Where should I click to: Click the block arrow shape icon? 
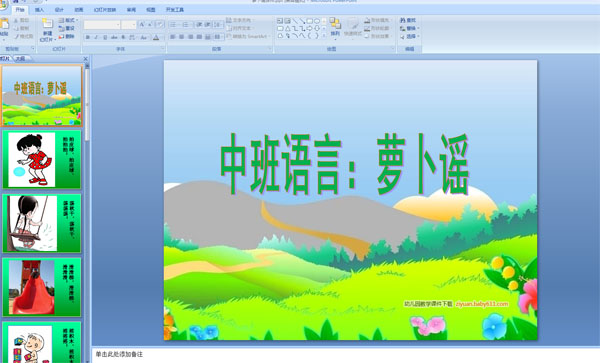[x=309, y=28]
